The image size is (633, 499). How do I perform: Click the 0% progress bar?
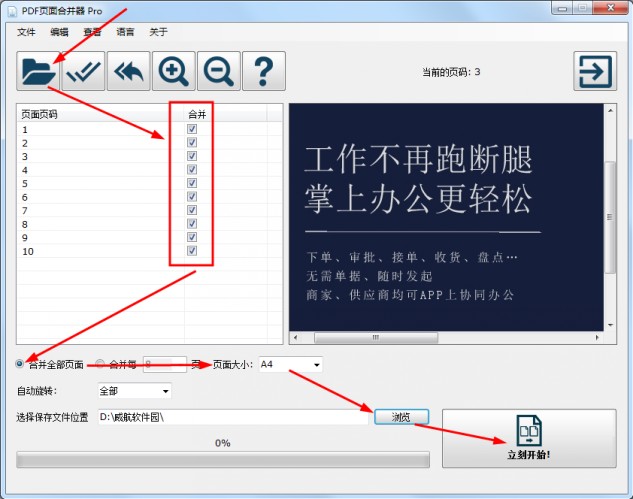(223, 460)
